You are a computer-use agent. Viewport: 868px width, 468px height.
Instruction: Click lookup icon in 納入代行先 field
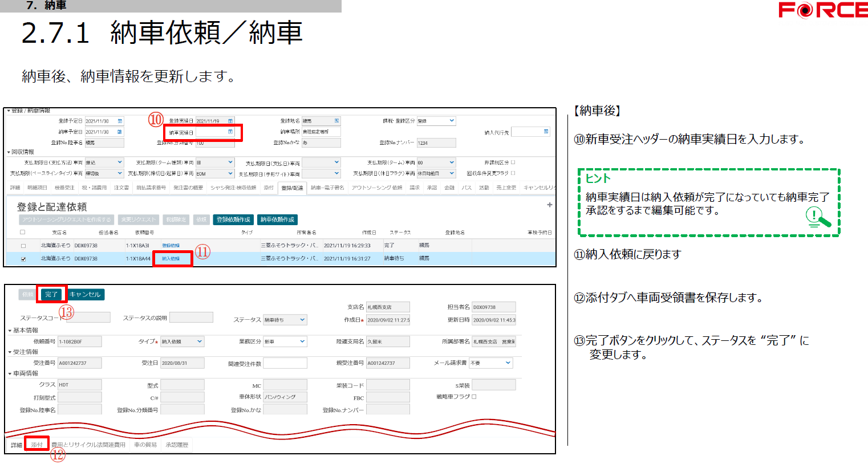pos(546,132)
